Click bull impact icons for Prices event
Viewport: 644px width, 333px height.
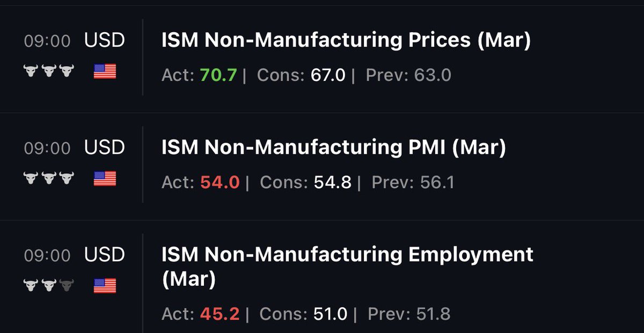click(x=49, y=71)
